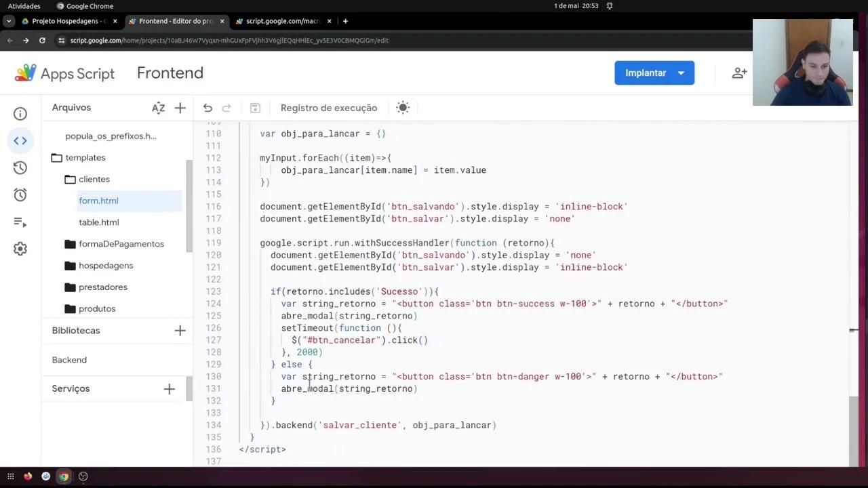Toggle editor theme with the sun icon
The width and height of the screenshot is (868, 488).
[x=403, y=108]
